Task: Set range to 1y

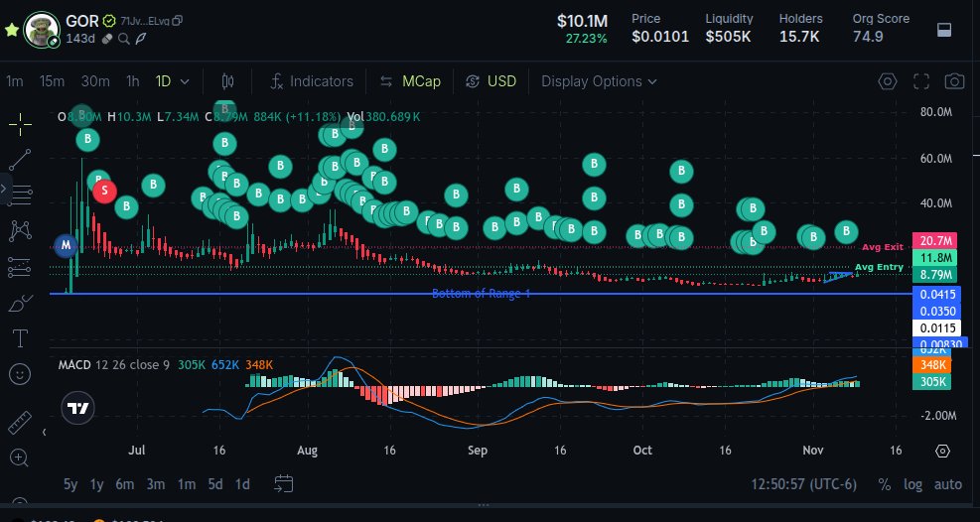Action: (x=96, y=484)
